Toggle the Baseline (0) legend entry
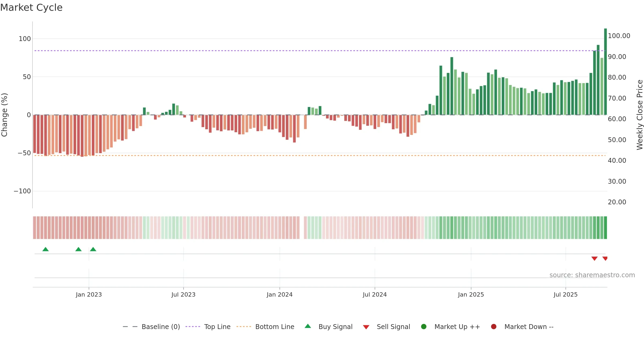Viewport: 644px width, 362px height. tap(151, 327)
